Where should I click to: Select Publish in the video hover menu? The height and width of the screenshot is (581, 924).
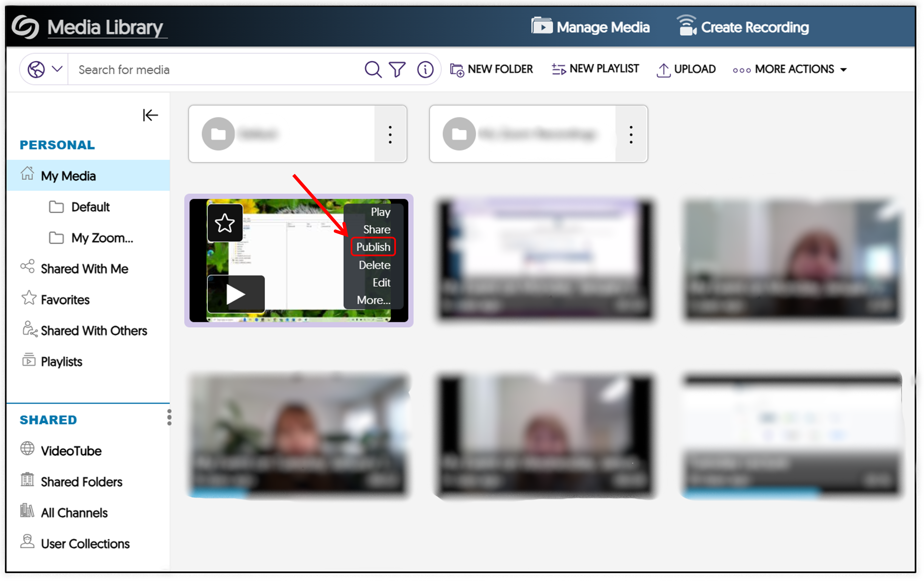coord(373,247)
